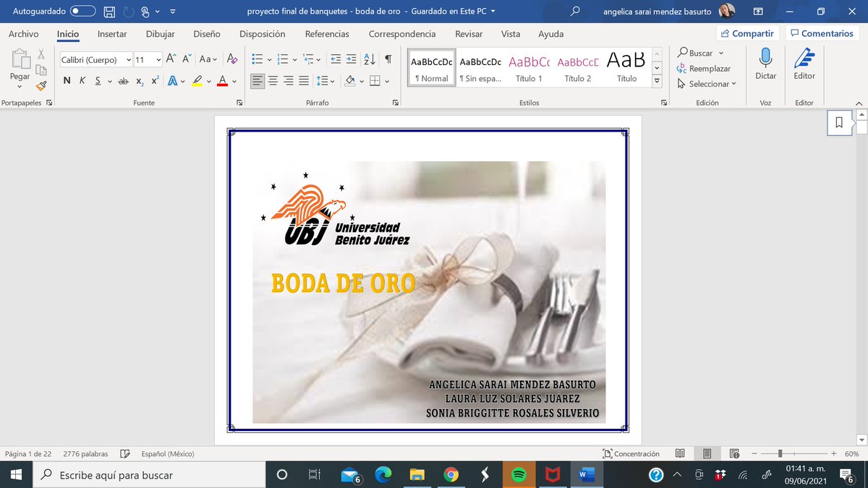Open File Explorer from taskbar
This screenshot has height=488, width=868.
(x=417, y=475)
